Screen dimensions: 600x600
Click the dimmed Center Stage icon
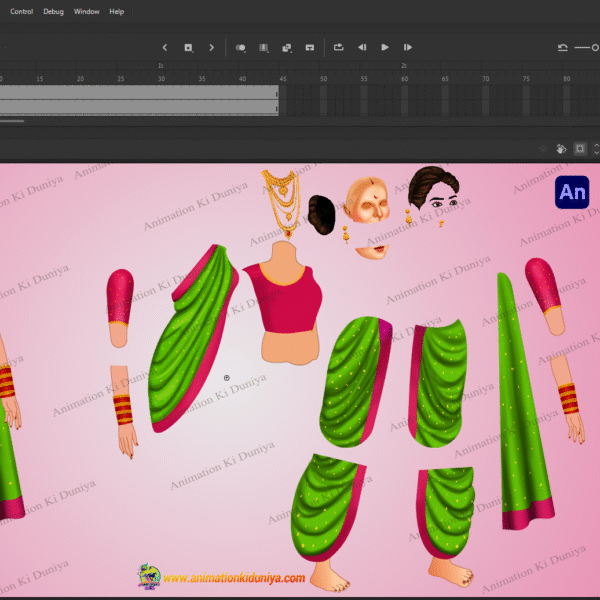[543, 148]
